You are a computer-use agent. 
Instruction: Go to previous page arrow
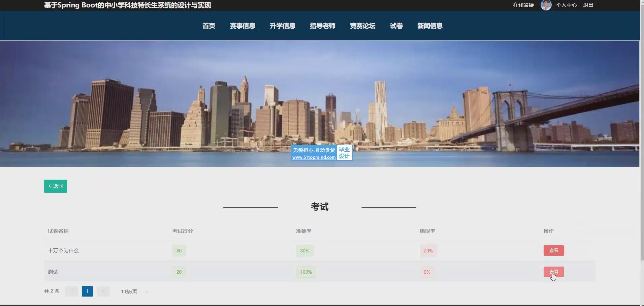pyautogui.click(x=71, y=291)
